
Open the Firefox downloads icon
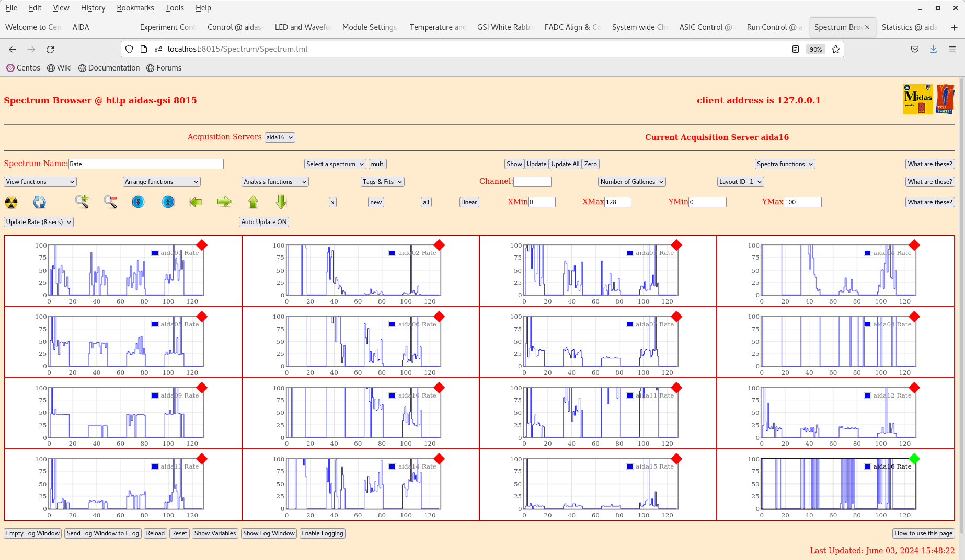tap(933, 49)
